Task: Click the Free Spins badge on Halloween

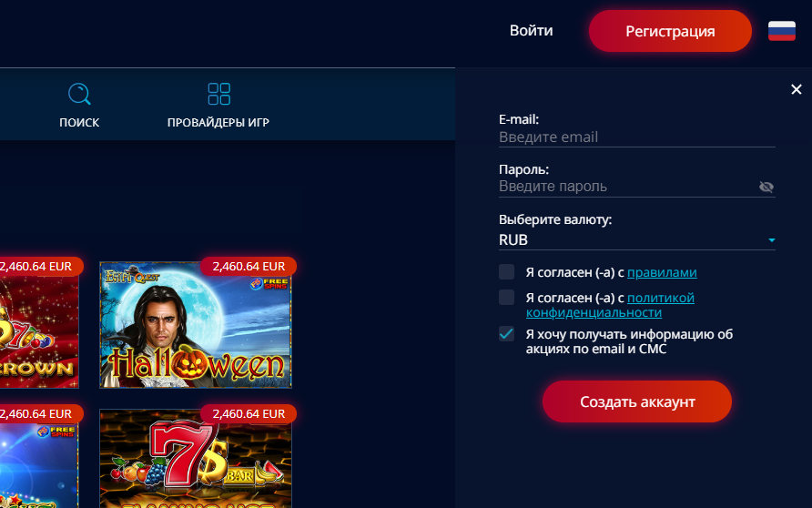Action: tap(269, 284)
